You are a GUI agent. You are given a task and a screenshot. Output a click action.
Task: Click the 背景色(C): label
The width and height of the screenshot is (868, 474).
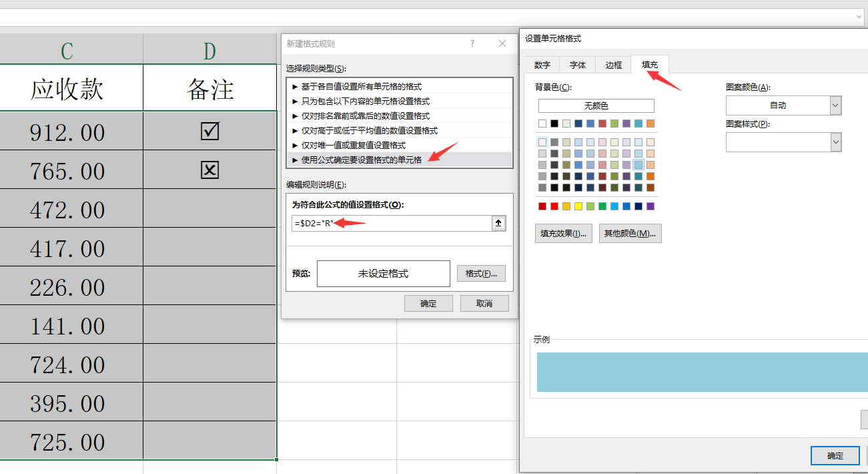(x=553, y=87)
